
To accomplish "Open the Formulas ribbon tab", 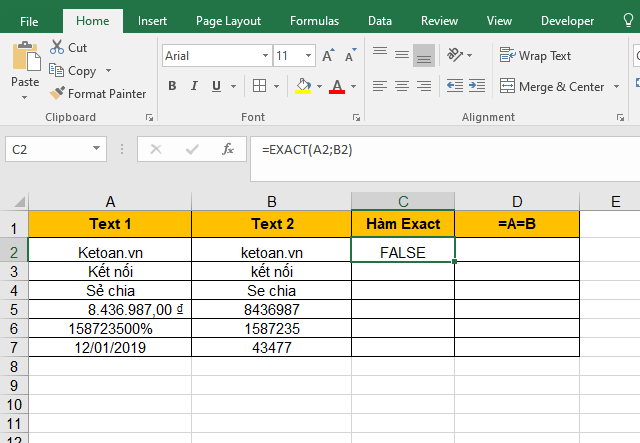I will click(314, 20).
